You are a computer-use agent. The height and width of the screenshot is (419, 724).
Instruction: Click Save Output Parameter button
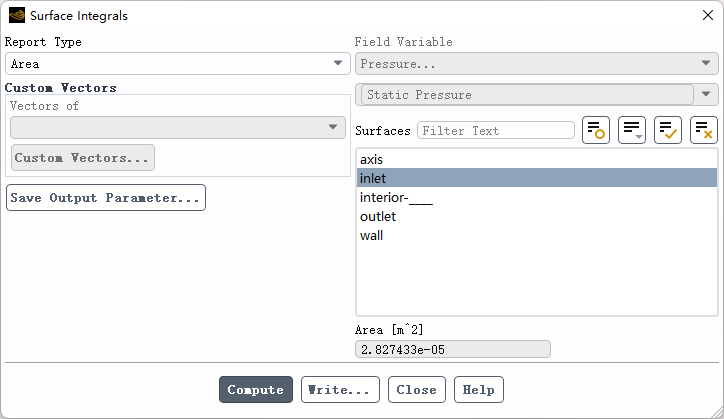point(106,197)
